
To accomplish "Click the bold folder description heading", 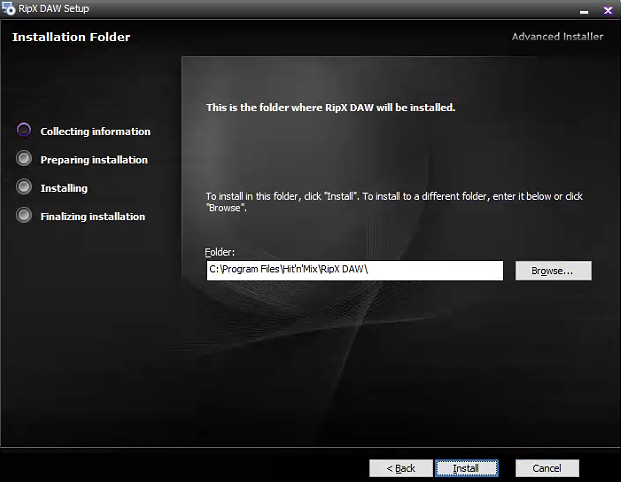I will [330, 107].
